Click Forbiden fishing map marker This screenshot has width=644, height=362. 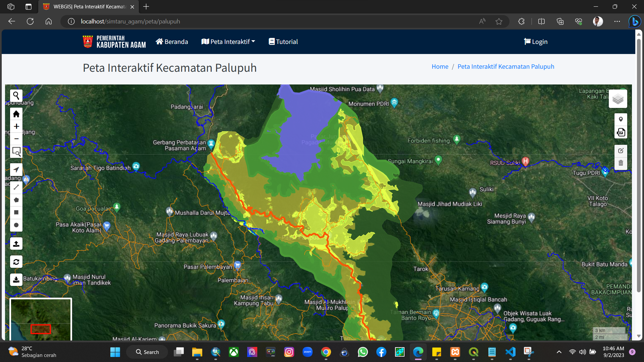tap(457, 139)
